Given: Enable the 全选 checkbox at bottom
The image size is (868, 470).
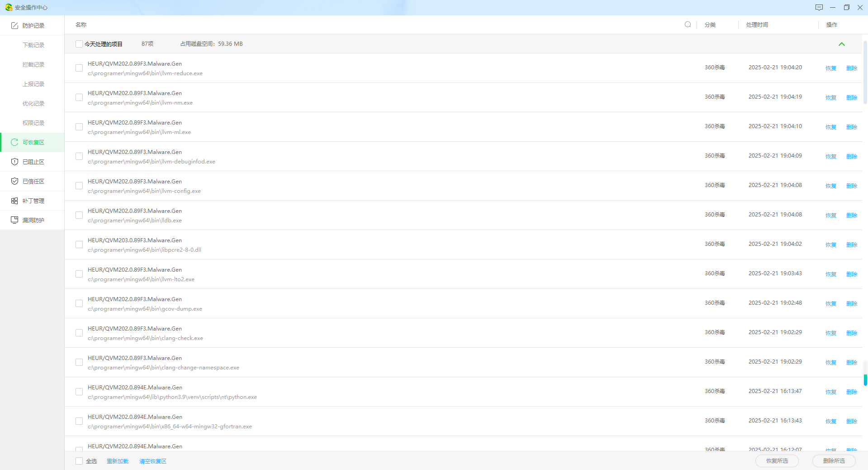Looking at the screenshot, I should click(x=79, y=461).
